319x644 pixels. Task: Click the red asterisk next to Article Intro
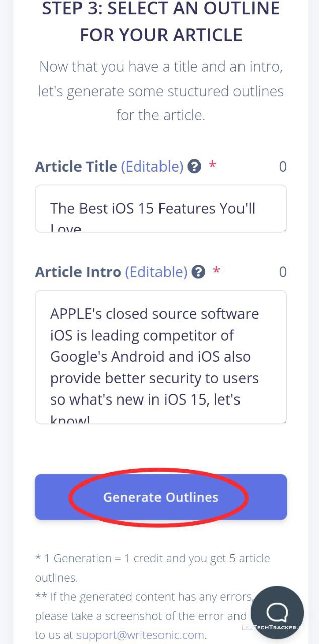pyautogui.click(x=216, y=270)
